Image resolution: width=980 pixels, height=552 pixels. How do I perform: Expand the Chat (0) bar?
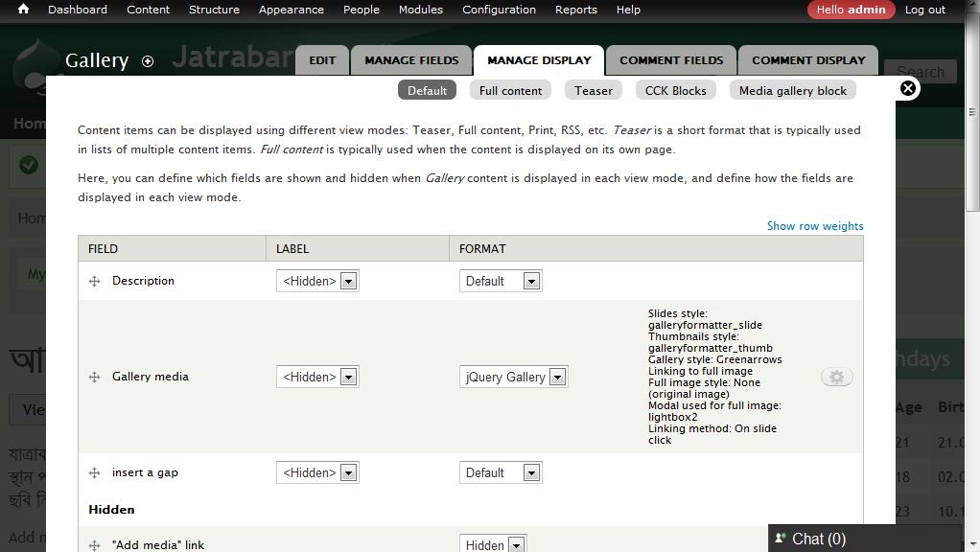pos(864,539)
